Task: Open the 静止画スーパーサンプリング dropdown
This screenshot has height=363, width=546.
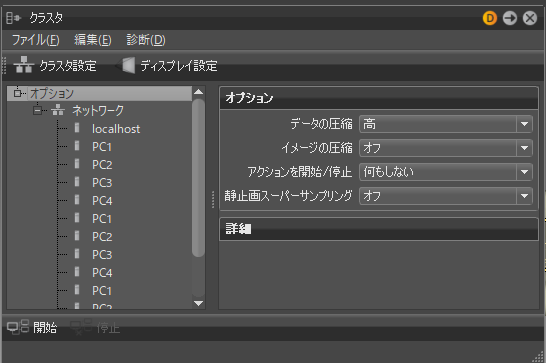Action: (446, 196)
